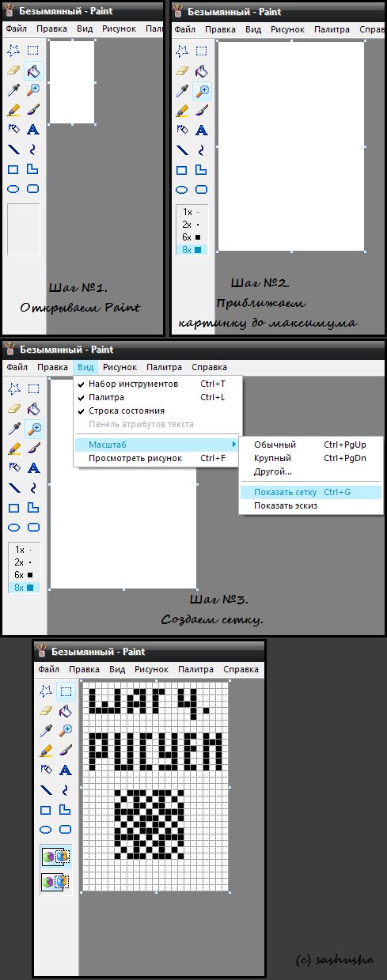The height and width of the screenshot is (980, 387).
Task: Open 'Файл' menu in Step 4 window
Action: point(49,669)
